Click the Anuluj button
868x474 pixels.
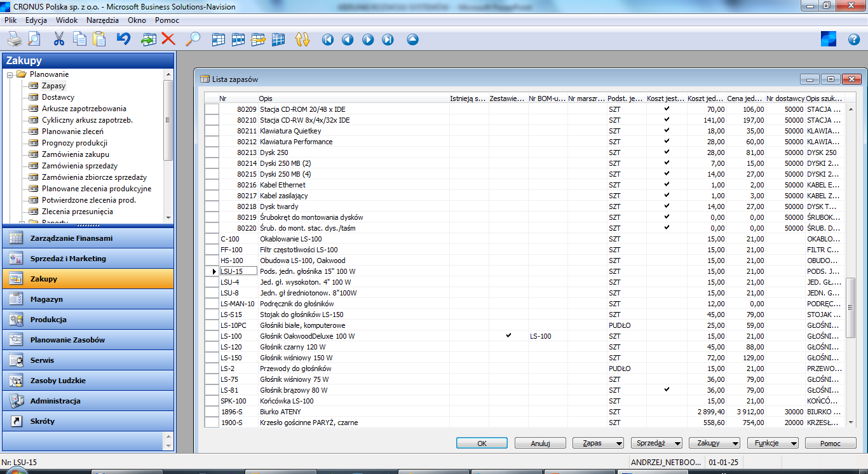(x=540, y=444)
